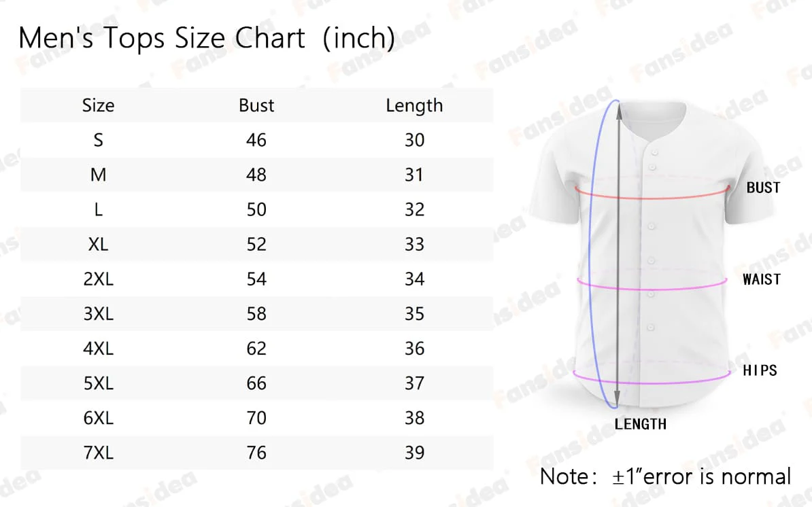Click the BUST label beside the jersey
This screenshot has height=507, width=812.
[x=763, y=188]
